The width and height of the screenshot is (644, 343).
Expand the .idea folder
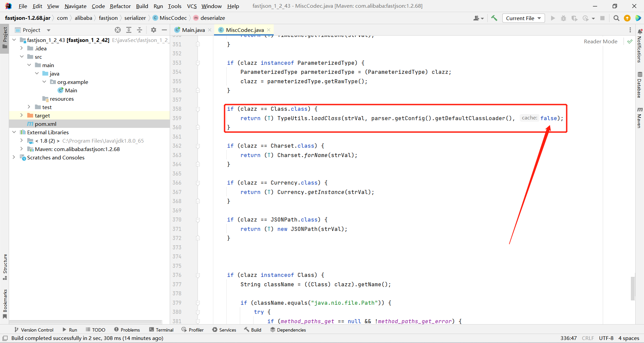click(x=21, y=48)
